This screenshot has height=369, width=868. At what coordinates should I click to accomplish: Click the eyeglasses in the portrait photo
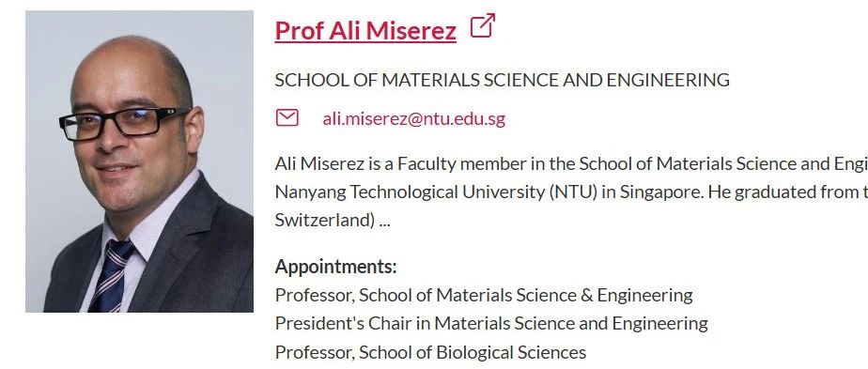pyautogui.click(x=123, y=123)
